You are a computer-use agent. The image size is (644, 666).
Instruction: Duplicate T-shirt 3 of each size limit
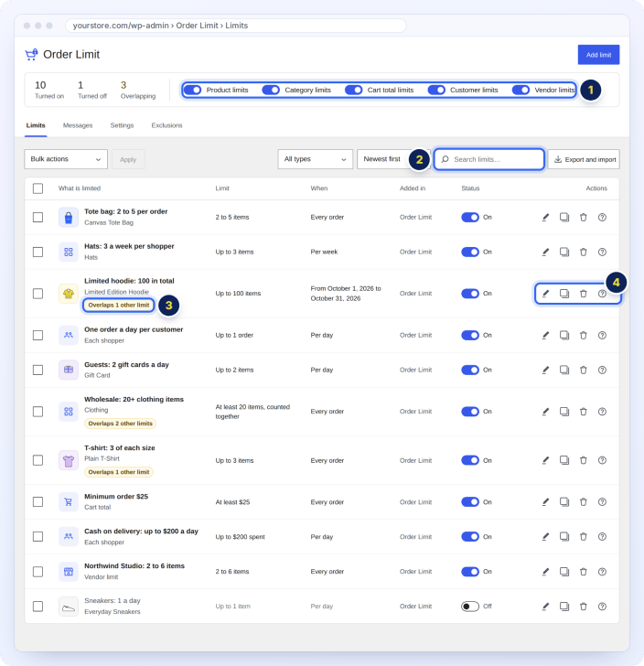point(564,460)
